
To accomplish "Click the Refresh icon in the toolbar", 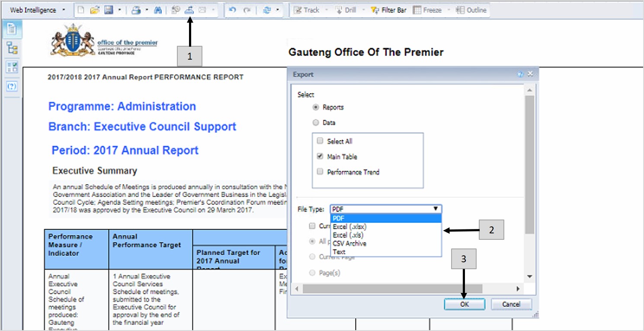I will [x=266, y=10].
